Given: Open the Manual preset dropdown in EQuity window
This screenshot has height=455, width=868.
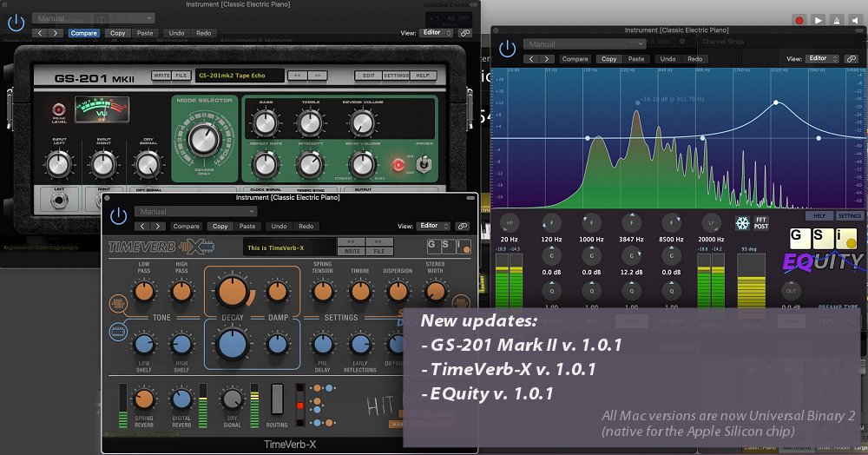Looking at the screenshot, I should (x=584, y=43).
